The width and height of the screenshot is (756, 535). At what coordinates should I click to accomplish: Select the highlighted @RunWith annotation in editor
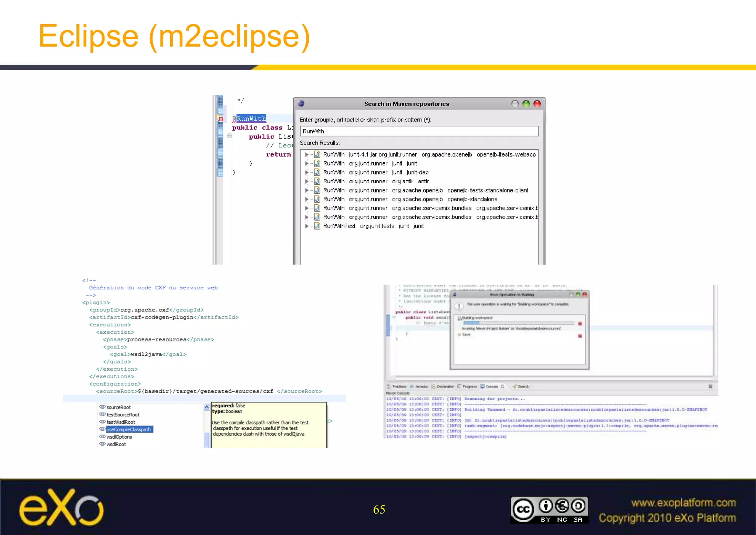[251, 119]
